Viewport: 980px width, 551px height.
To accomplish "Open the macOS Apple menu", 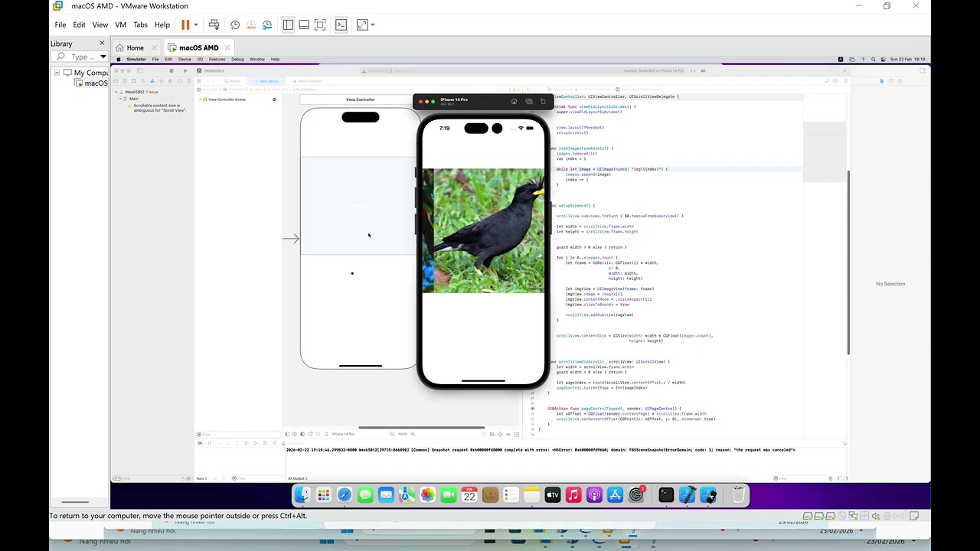I will pyautogui.click(x=118, y=59).
